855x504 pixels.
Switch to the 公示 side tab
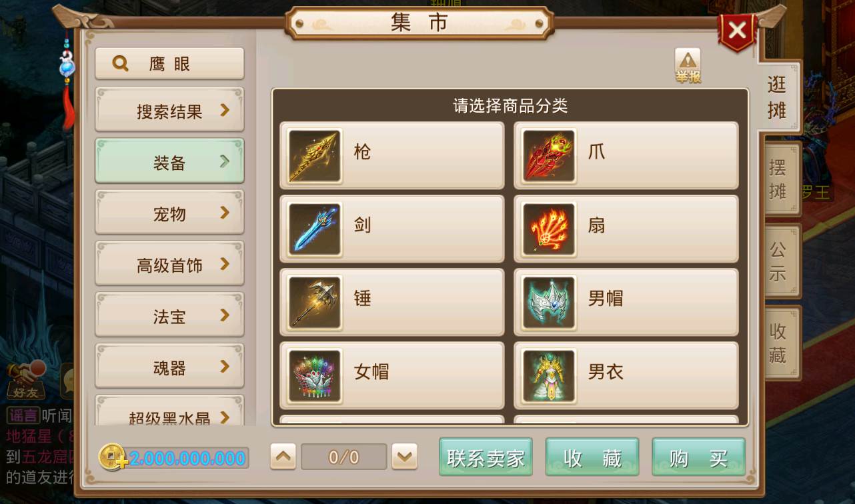tap(778, 261)
